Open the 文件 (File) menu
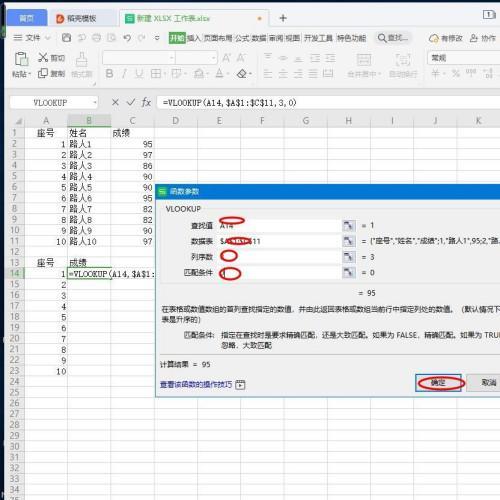Viewport: 500px width, 500px height. pos(32,38)
